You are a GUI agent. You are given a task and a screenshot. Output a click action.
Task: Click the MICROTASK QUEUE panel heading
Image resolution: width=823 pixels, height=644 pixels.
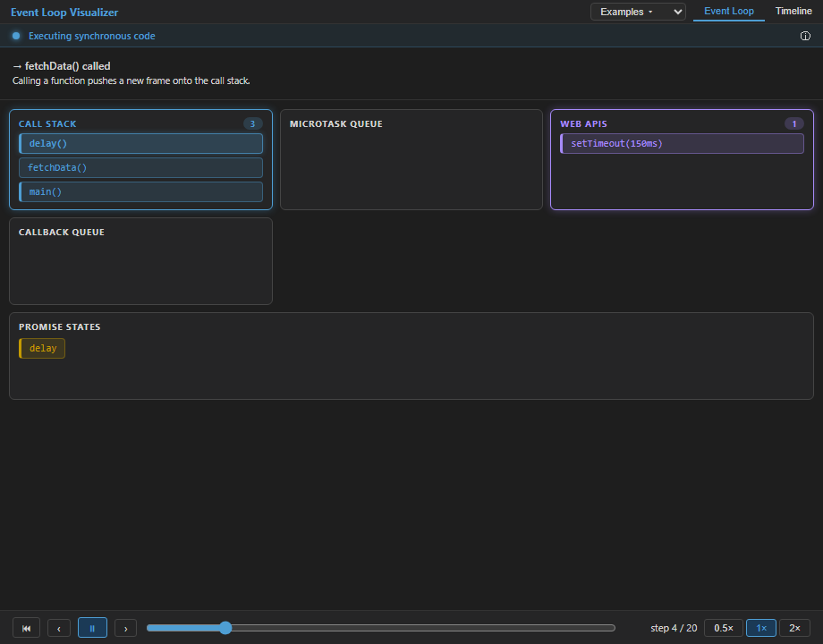(336, 123)
